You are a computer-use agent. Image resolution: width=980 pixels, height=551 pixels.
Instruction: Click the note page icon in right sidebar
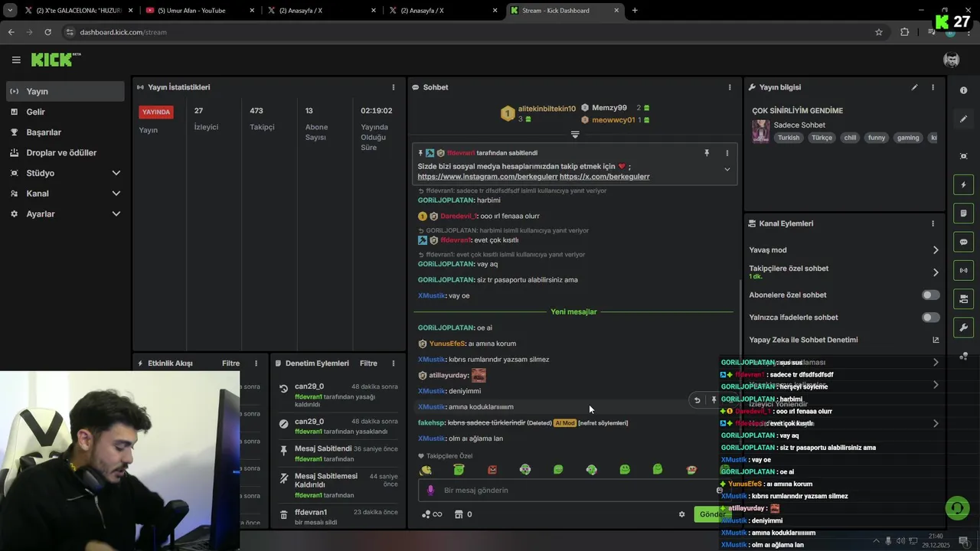pyautogui.click(x=963, y=214)
